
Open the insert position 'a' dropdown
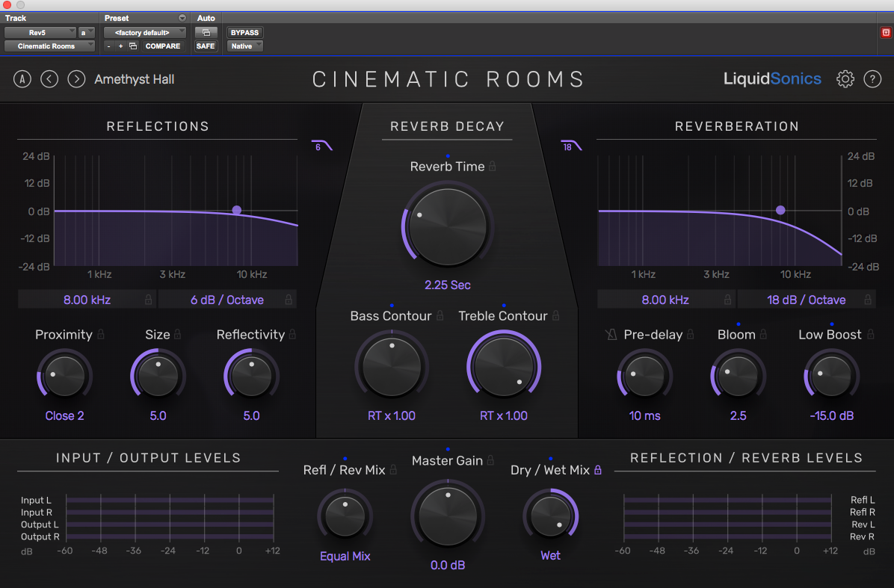(87, 32)
